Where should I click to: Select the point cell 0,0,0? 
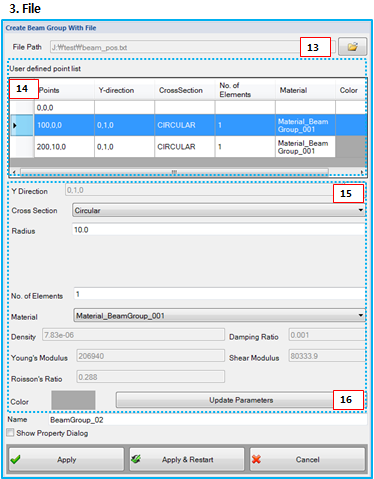(x=64, y=108)
